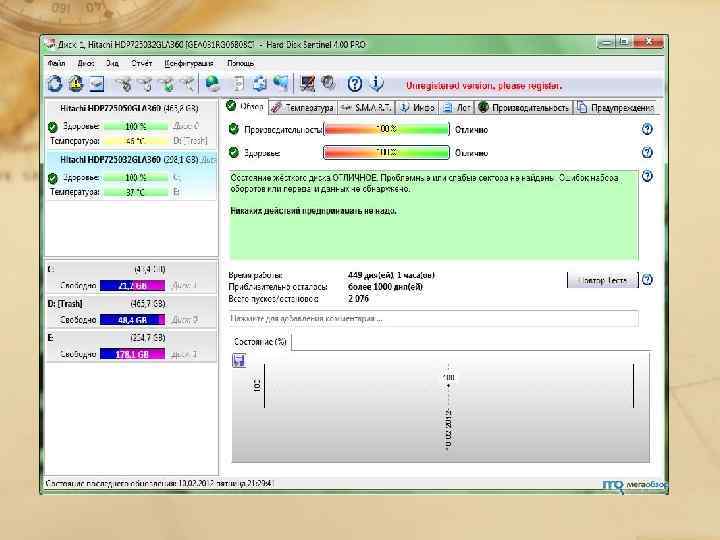This screenshot has height=540, width=720.
Task: Click the blue circular refresh toolbar icon
Action: [x=55, y=84]
